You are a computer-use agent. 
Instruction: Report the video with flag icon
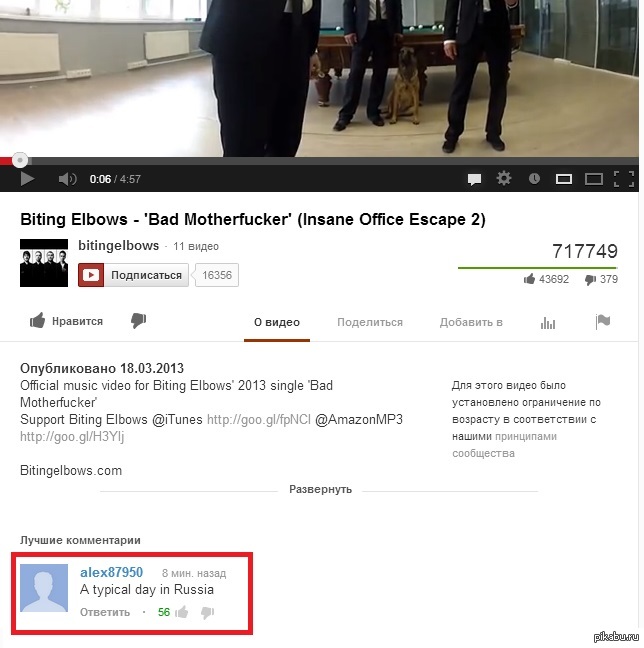pos(603,322)
